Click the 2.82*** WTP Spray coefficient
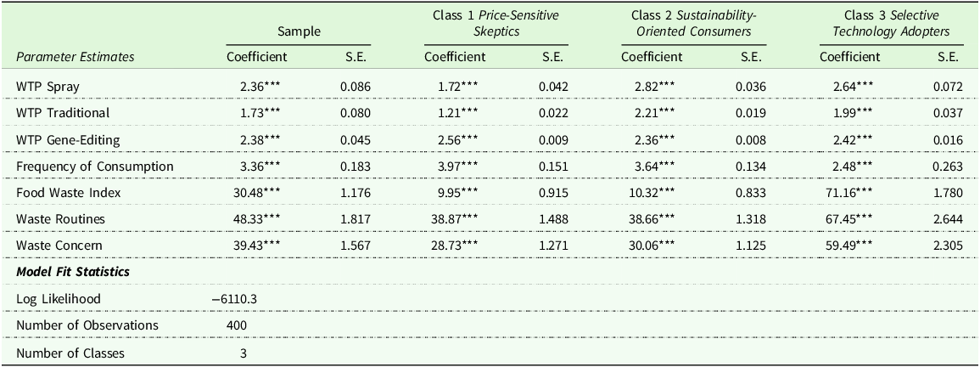Screen dimensions: 980x367 (x=657, y=87)
